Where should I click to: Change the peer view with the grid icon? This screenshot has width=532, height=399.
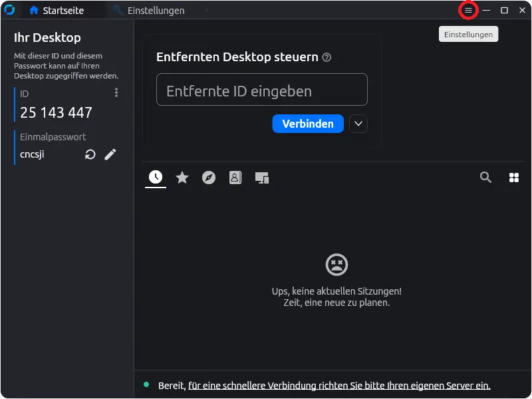point(513,178)
